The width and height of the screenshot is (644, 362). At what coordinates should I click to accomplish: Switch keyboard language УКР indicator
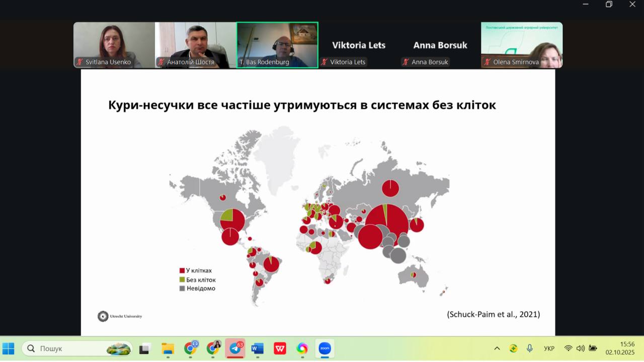pyautogui.click(x=549, y=348)
